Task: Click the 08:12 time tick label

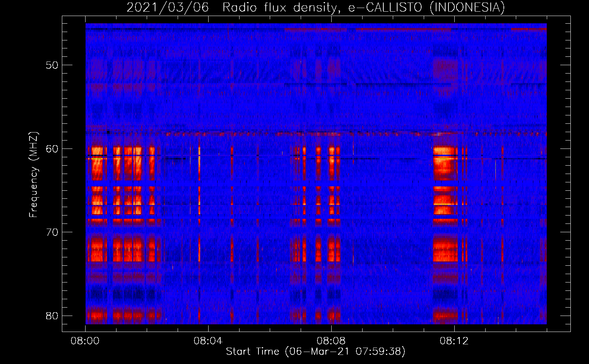Action: click(454, 341)
